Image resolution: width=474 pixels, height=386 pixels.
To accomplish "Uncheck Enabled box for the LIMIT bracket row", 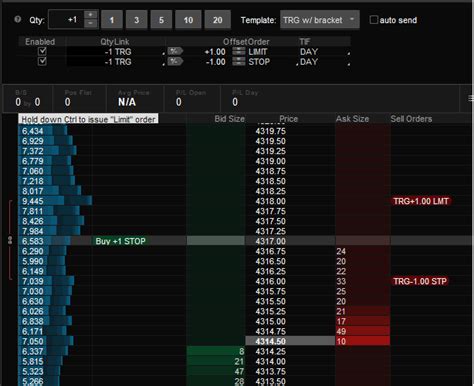I will (42, 51).
